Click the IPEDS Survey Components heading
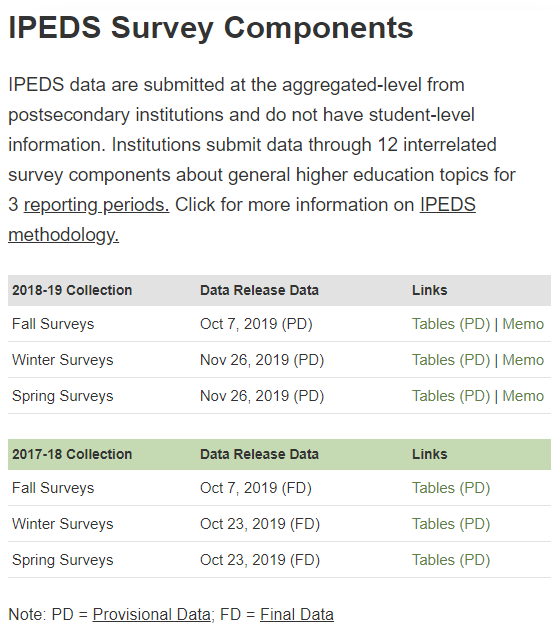559x637 pixels. (x=211, y=28)
